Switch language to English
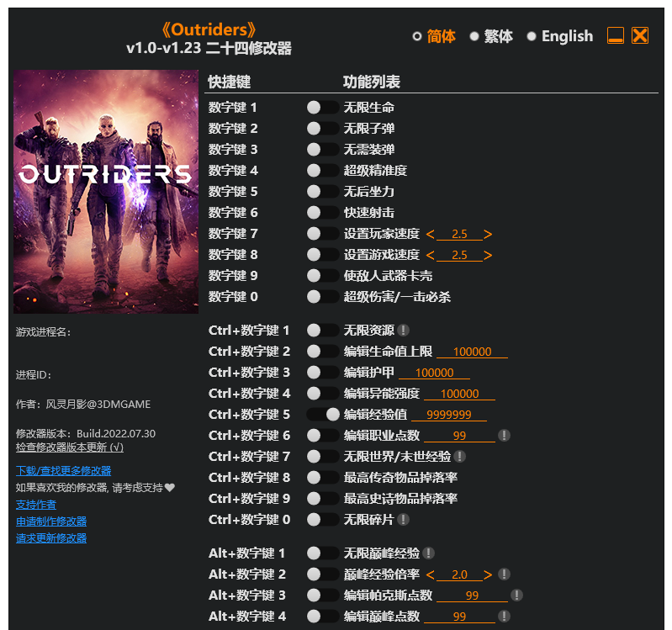 [x=560, y=36]
